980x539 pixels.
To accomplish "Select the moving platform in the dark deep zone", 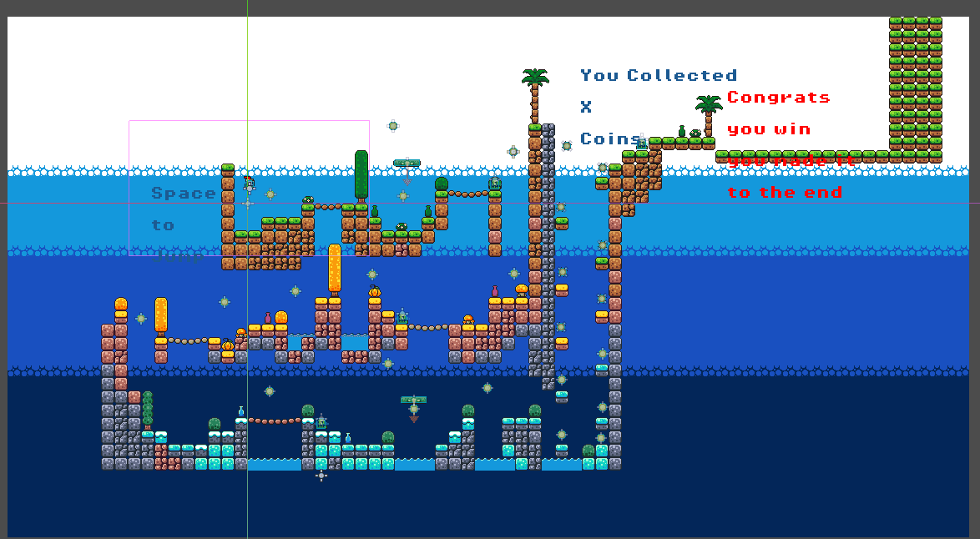I will [414, 400].
